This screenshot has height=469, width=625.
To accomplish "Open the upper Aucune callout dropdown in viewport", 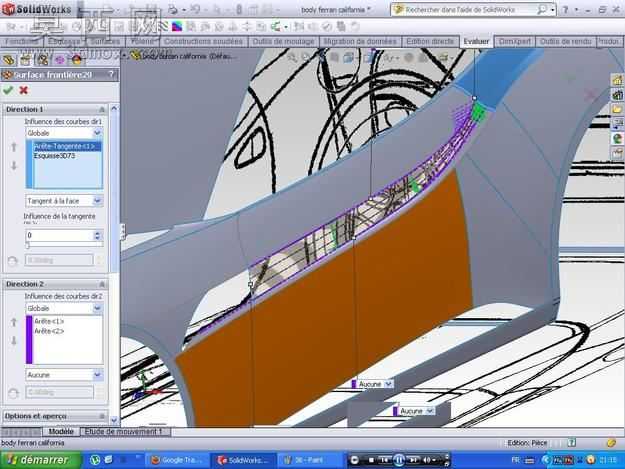I will [x=388, y=384].
